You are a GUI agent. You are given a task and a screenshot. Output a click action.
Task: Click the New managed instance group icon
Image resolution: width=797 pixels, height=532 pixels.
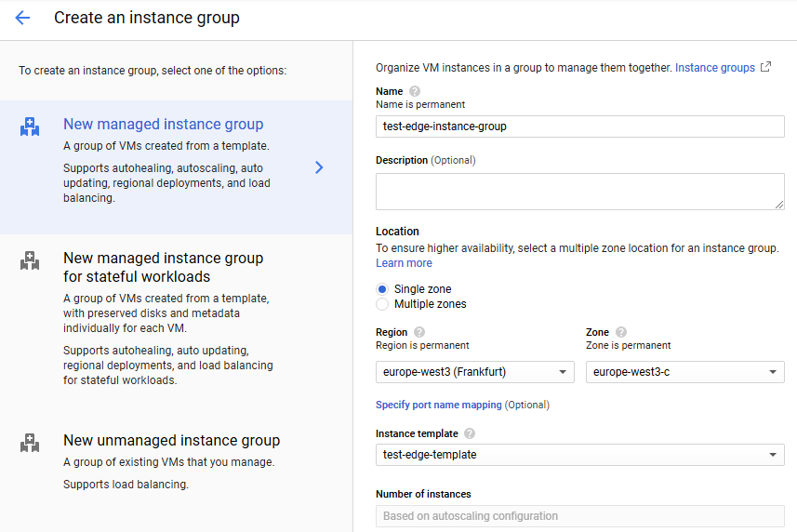(x=30, y=127)
